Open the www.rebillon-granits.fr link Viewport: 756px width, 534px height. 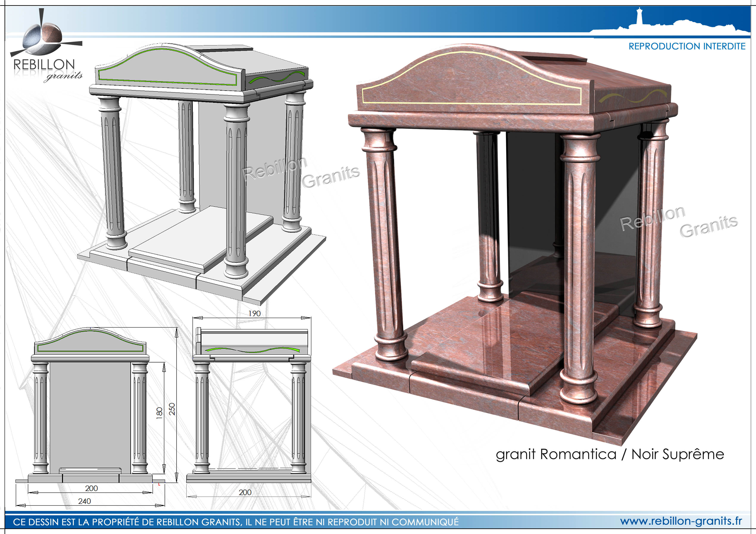(x=681, y=521)
